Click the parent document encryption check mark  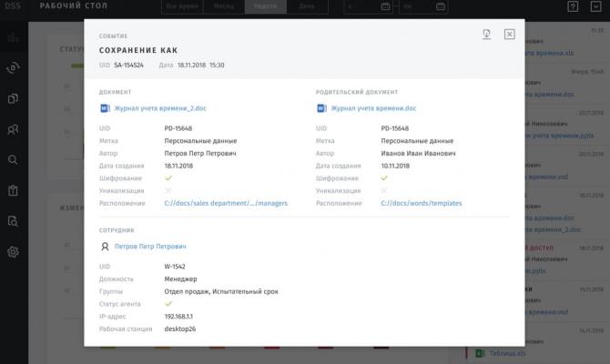(384, 178)
